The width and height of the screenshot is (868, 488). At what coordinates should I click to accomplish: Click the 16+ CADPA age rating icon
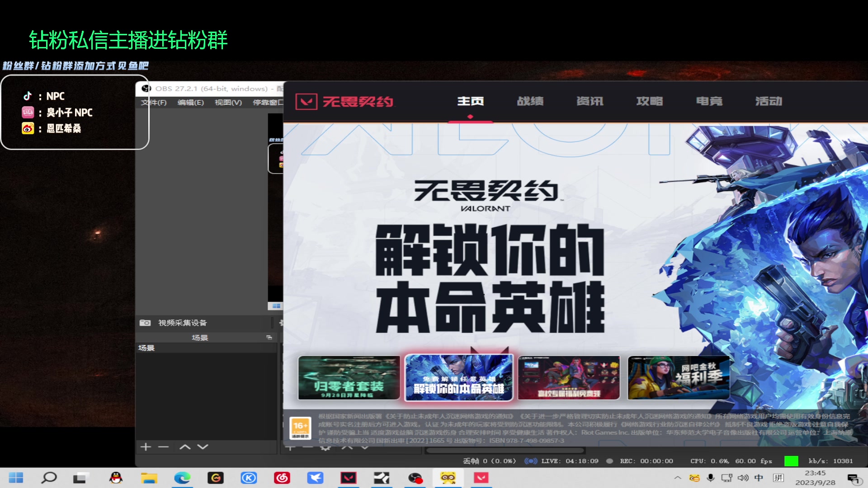tap(300, 427)
